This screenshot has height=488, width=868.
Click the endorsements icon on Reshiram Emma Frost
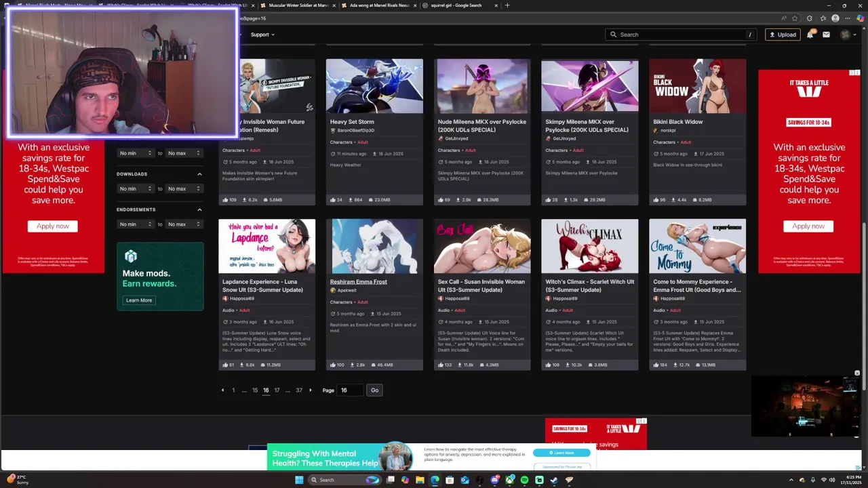pyautogui.click(x=333, y=365)
